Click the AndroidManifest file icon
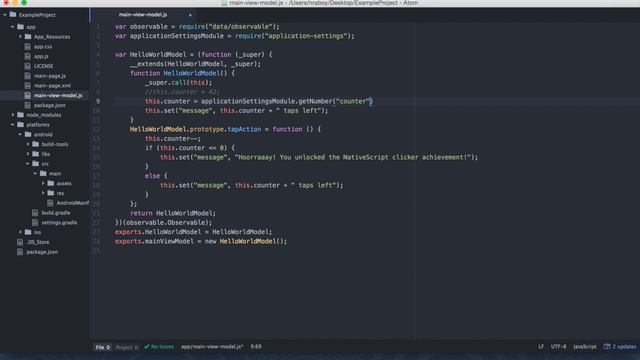Viewport: 640px width, 360px height. (51, 203)
